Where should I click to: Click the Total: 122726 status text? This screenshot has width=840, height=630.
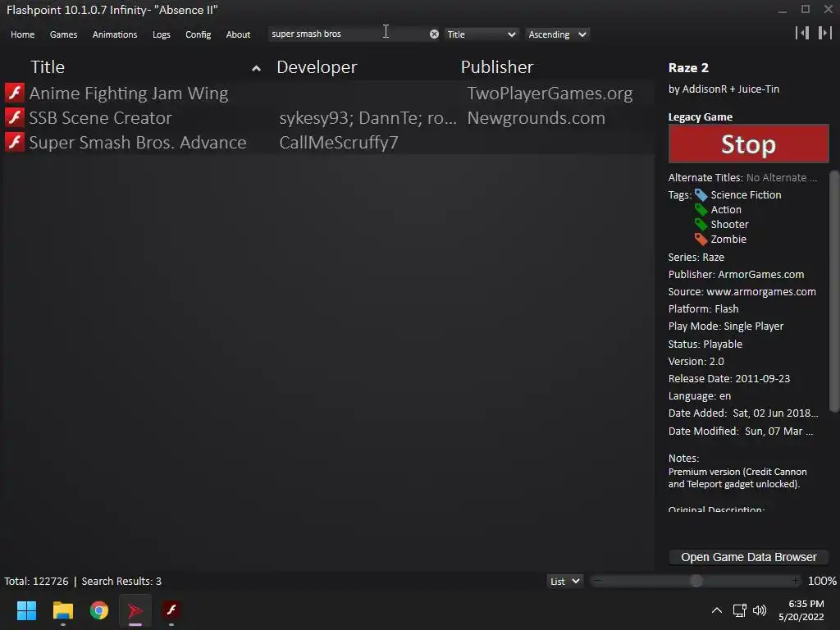pyautogui.click(x=36, y=582)
